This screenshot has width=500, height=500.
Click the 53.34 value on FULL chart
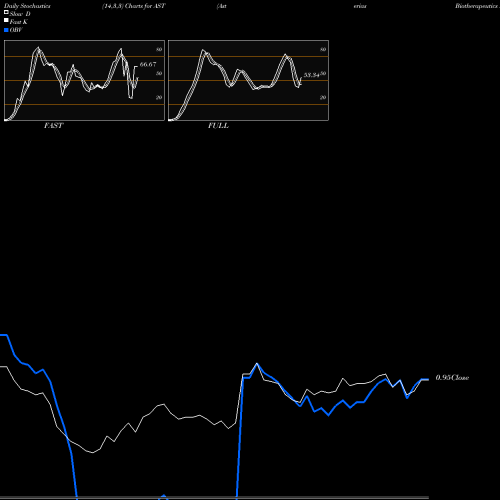coord(312,75)
